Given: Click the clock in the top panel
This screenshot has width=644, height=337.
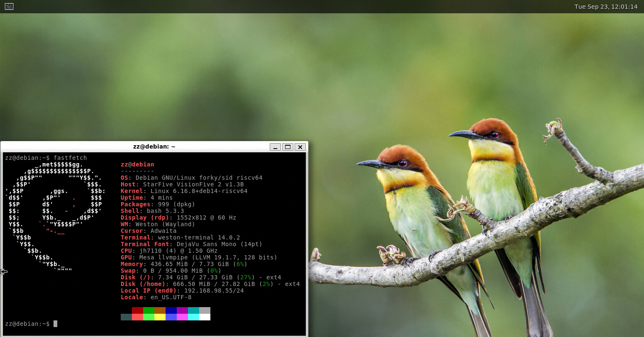Looking at the screenshot, I should coord(606,7).
